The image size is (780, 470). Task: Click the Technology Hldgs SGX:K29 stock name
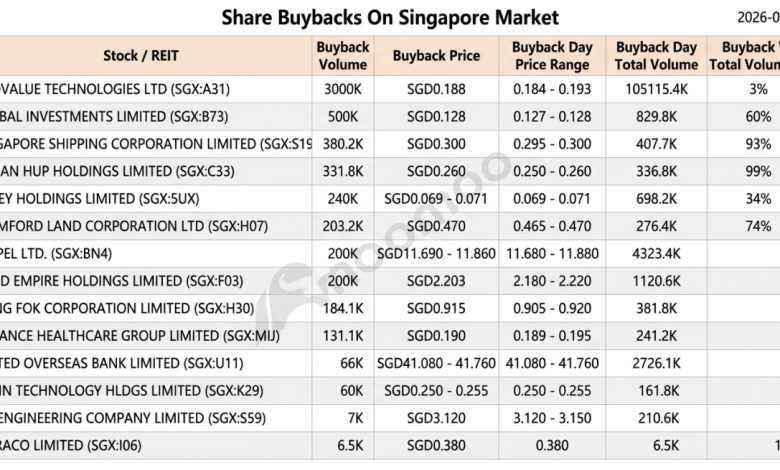coord(132,390)
